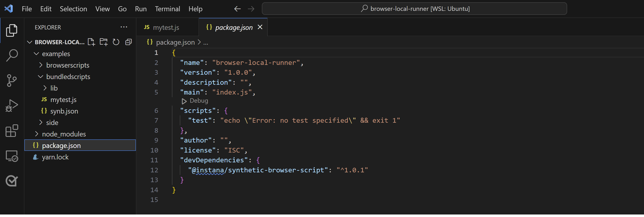Open Run and Debug view icon

[12, 106]
